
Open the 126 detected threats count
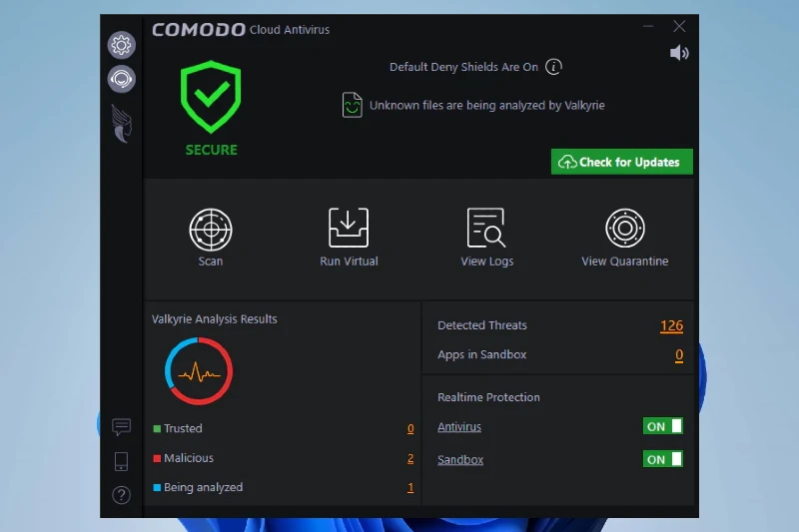(x=671, y=325)
